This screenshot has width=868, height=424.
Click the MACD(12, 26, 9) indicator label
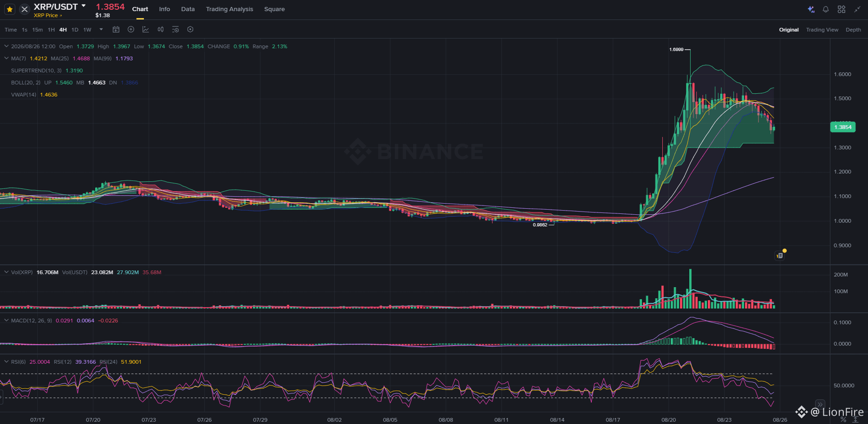[32, 321]
